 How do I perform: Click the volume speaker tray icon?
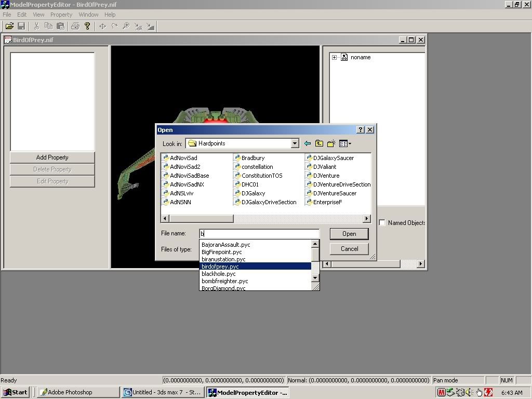469,392
